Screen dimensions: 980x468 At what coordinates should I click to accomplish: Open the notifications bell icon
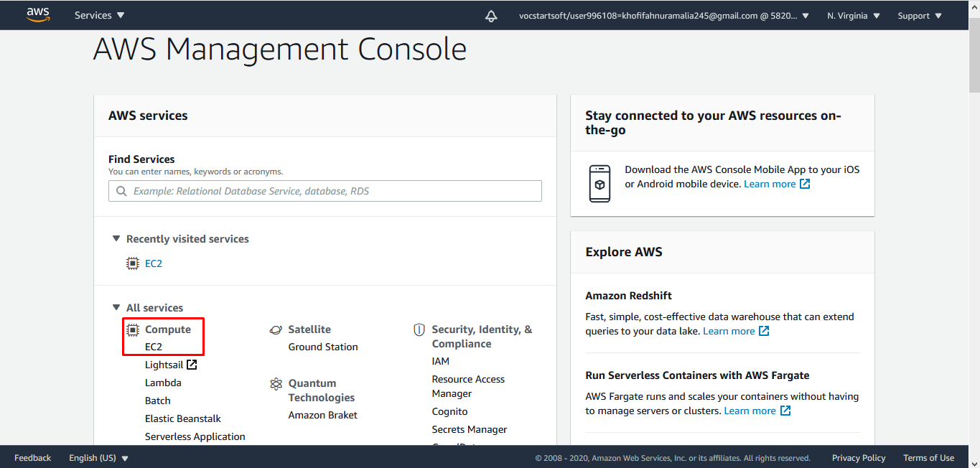point(491,16)
